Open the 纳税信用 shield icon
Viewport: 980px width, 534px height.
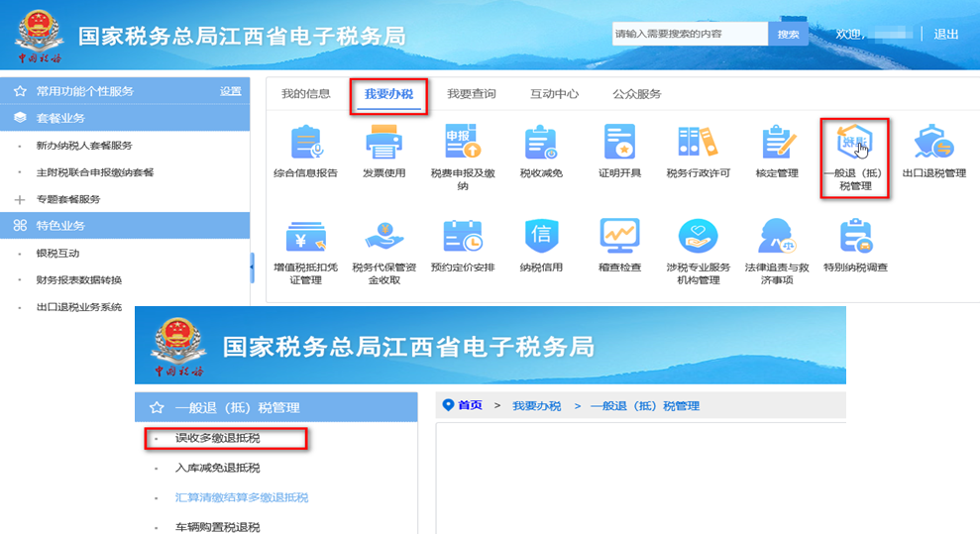point(541,237)
